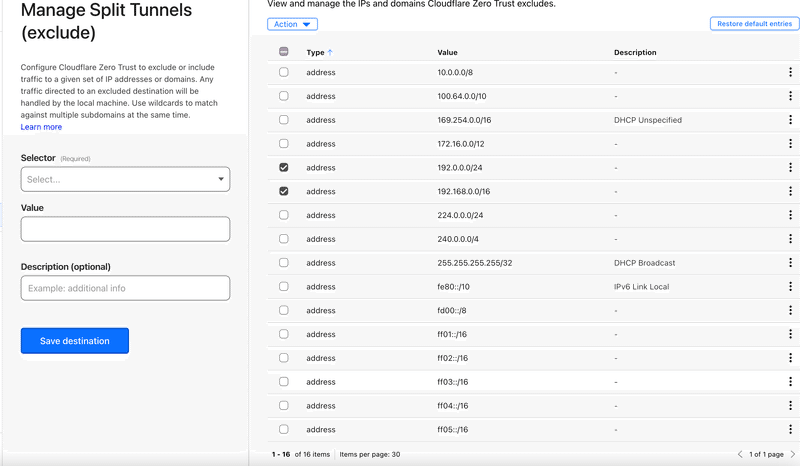Check the 169.254.0.0/16 row checkbox
800x466 pixels.
[x=284, y=119]
